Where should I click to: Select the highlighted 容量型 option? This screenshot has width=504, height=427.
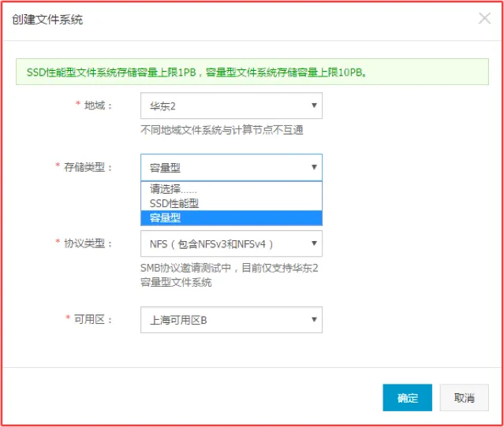(231, 217)
